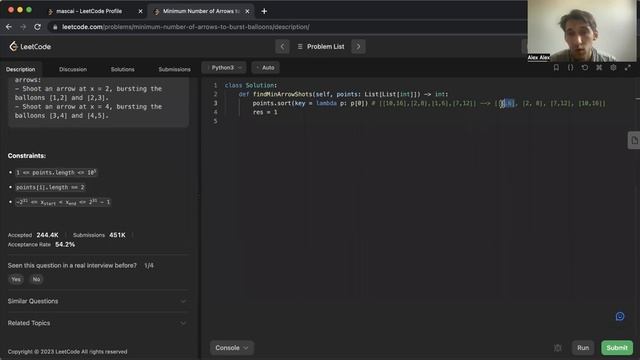The width and height of the screenshot is (640, 360).
Task: Click the LeetCode logo
Action: pos(30,47)
